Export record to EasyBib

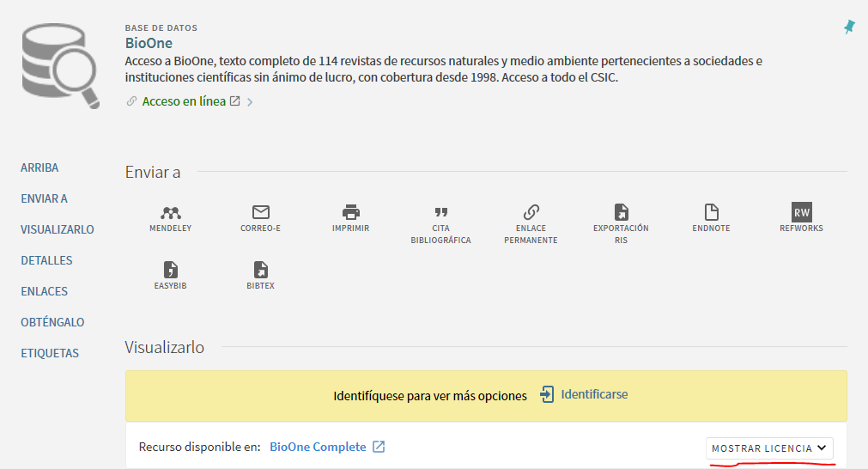[171, 276]
